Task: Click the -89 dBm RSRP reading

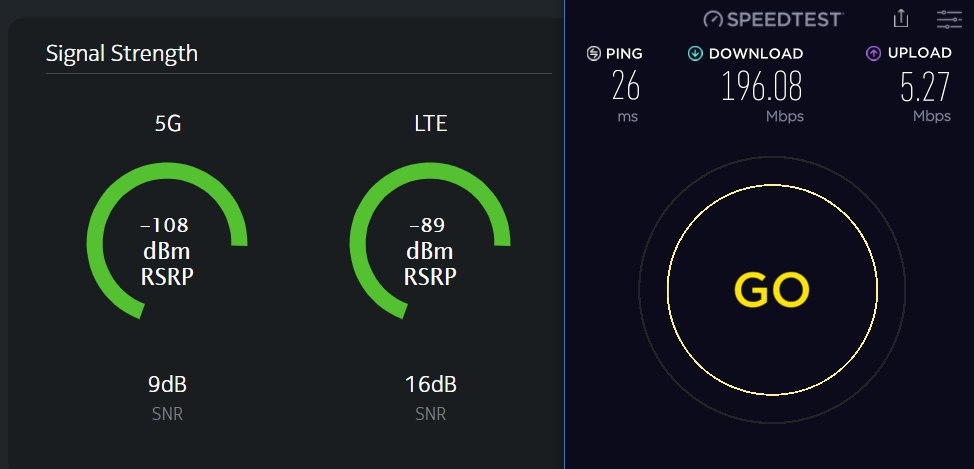Action: 430,250
